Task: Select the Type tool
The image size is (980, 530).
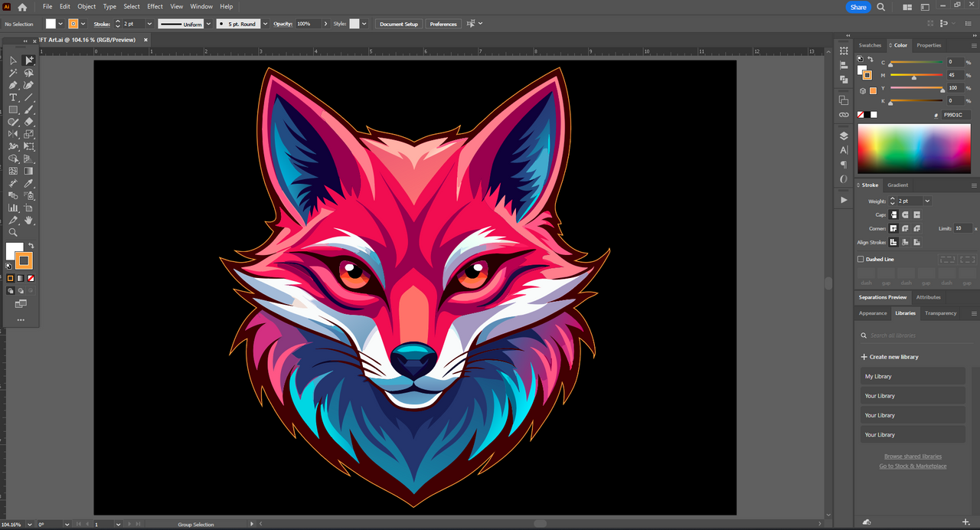Action: click(13, 97)
